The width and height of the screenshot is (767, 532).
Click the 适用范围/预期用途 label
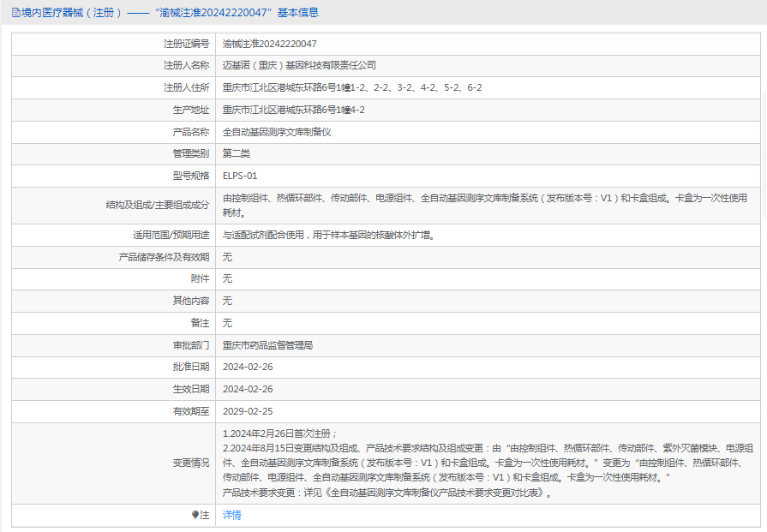click(171, 236)
